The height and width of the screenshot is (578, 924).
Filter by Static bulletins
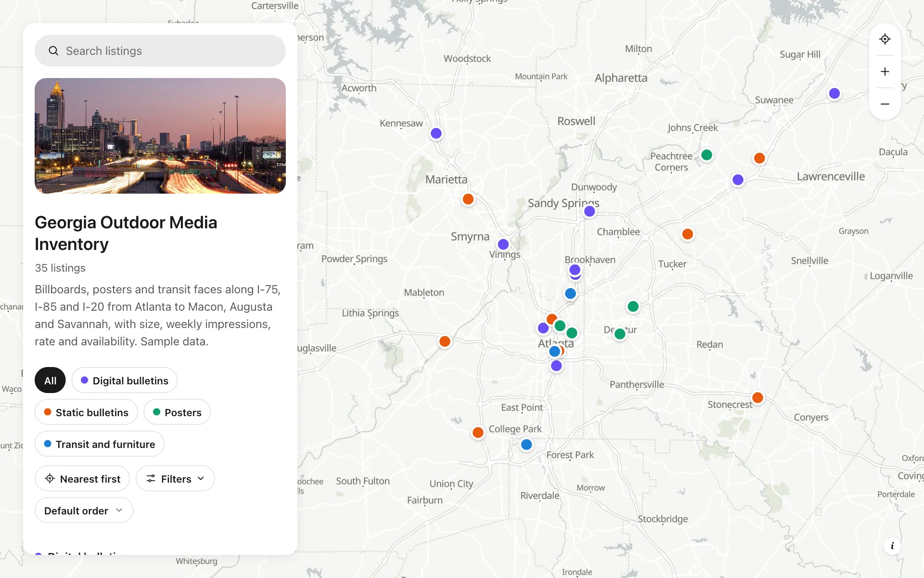(86, 412)
